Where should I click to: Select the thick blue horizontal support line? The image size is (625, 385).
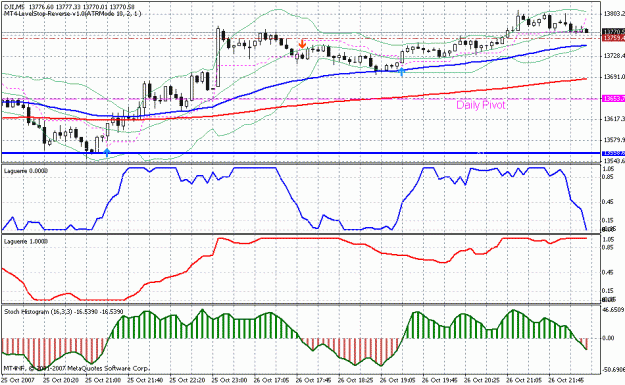(301, 153)
